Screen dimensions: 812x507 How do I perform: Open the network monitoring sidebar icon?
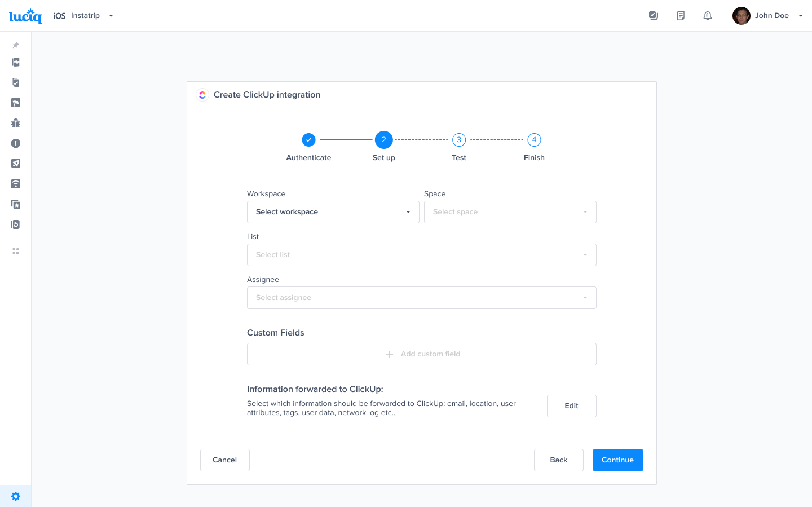(x=15, y=184)
